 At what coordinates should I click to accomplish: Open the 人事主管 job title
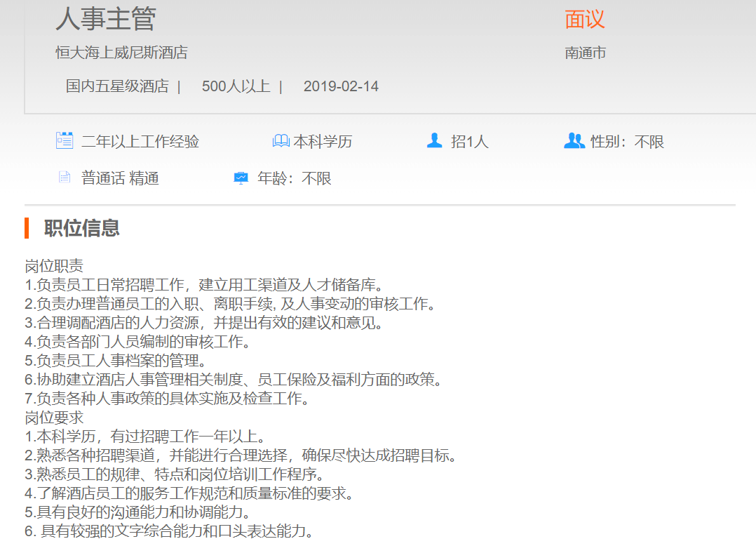pyautogui.click(x=105, y=19)
